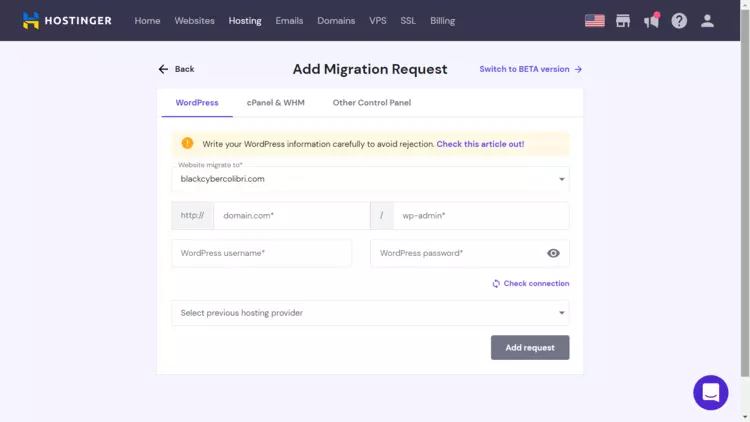Open the announcements megaphone icon
The height and width of the screenshot is (422, 750).
(651, 21)
